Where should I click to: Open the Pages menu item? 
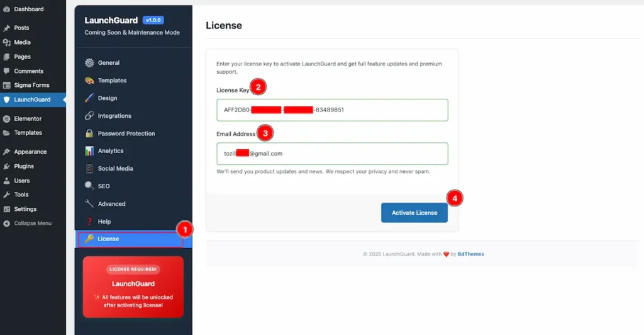pyautogui.click(x=33, y=57)
